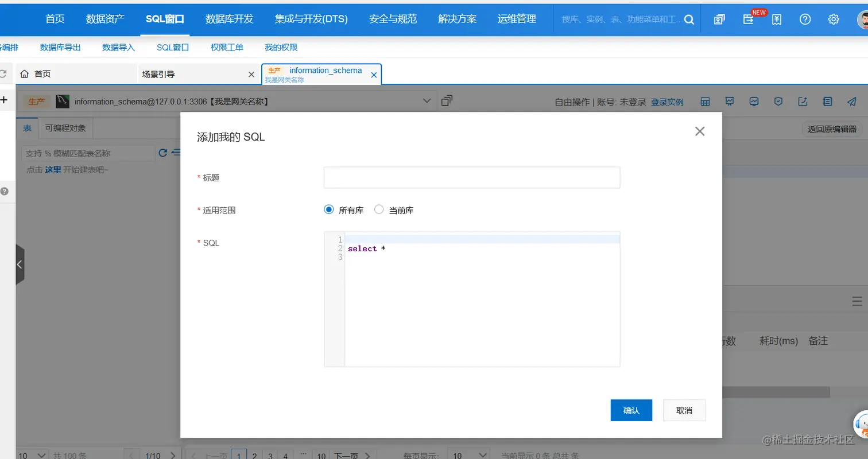Open the search magnifier in the top search box
This screenshot has height=459, width=868.
tap(688, 19)
